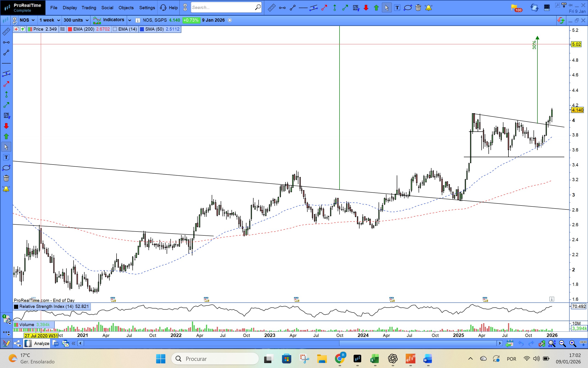This screenshot has height=368, width=588.
Task: Click the Analyze button
Action: (41, 343)
